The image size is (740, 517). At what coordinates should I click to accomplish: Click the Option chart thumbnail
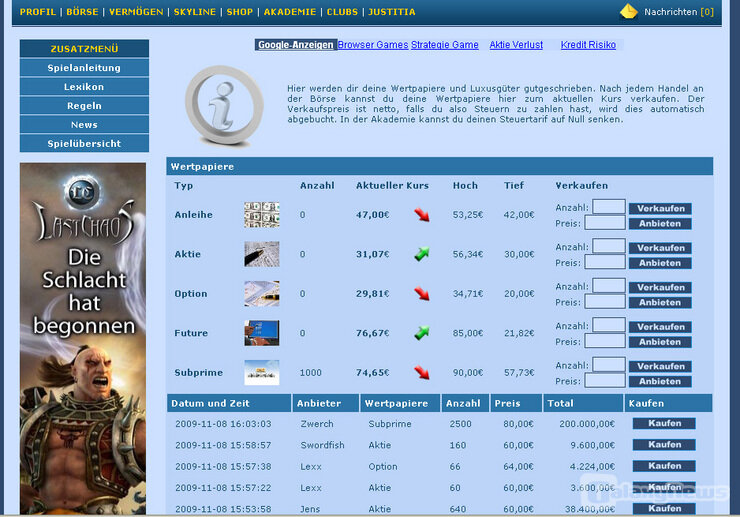261,293
